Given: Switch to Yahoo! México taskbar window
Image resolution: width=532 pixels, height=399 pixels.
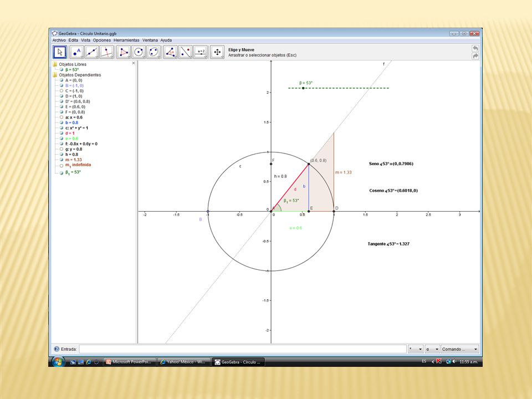Looking at the screenshot, I should 183,362.
